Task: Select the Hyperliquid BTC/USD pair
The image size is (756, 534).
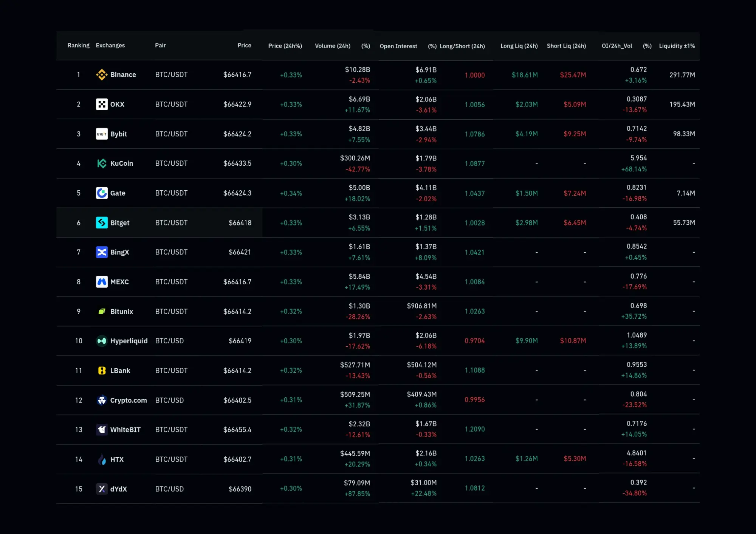Action: (169, 341)
